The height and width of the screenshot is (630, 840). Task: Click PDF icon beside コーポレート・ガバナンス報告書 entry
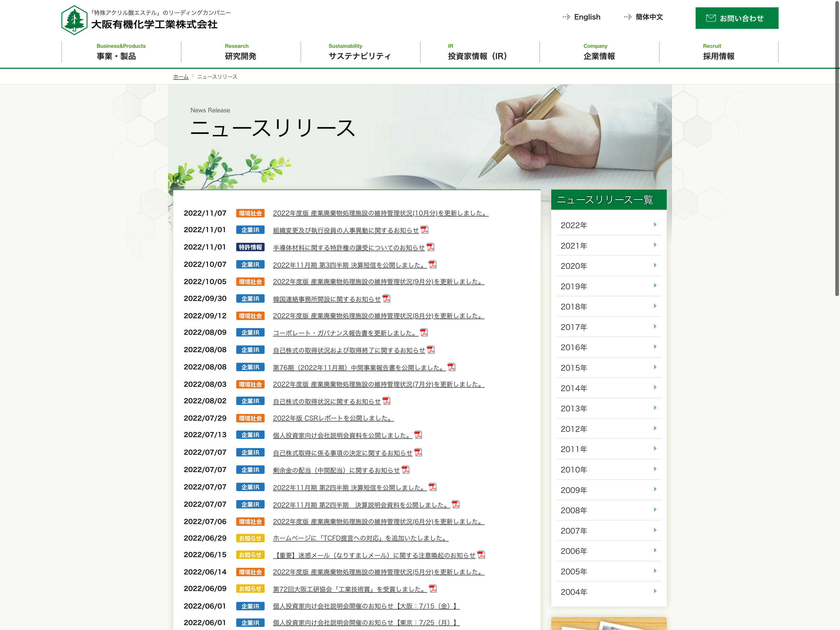[x=424, y=332]
